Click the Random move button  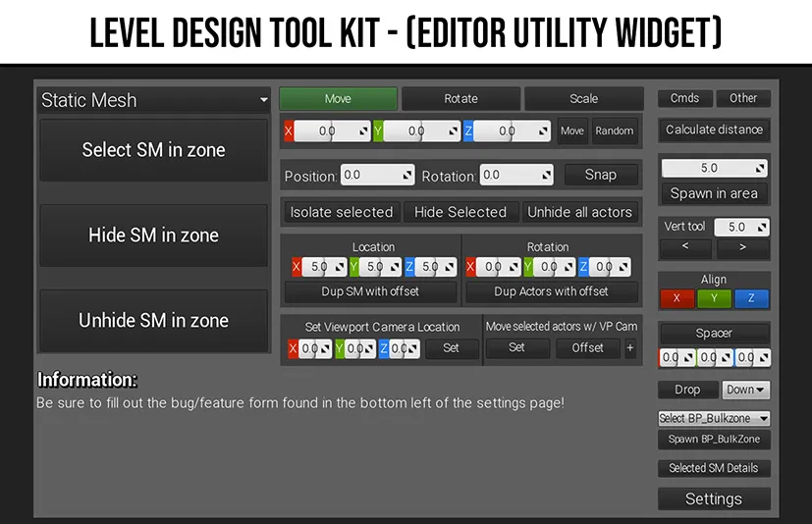pos(615,131)
